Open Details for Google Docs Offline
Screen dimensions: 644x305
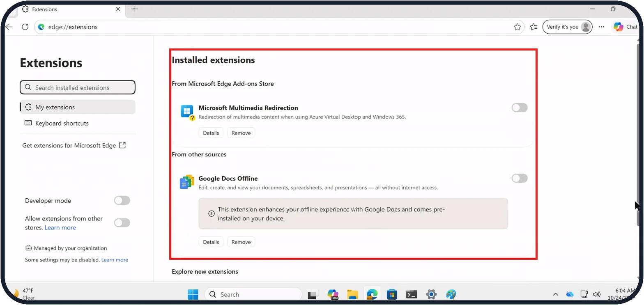tap(211, 242)
